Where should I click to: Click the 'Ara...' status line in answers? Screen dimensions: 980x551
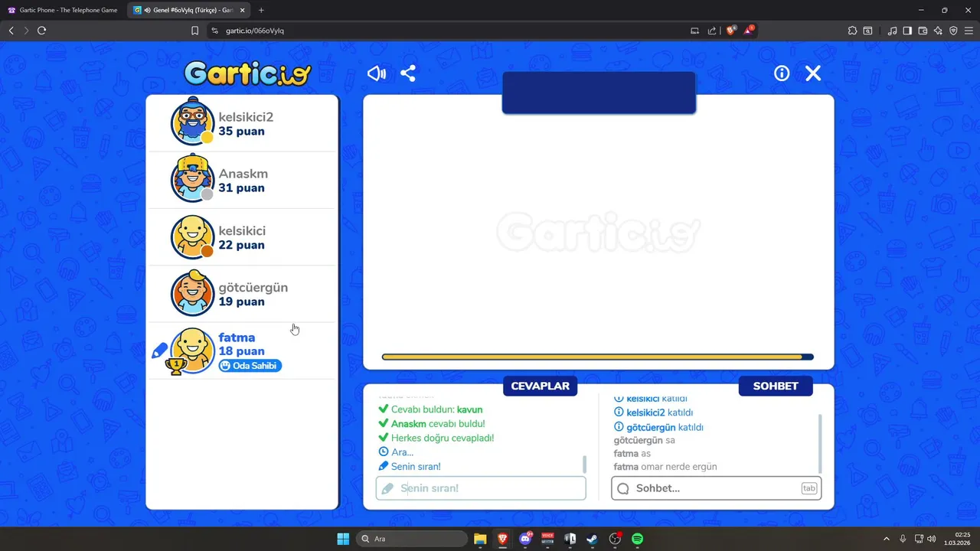[x=396, y=452]
